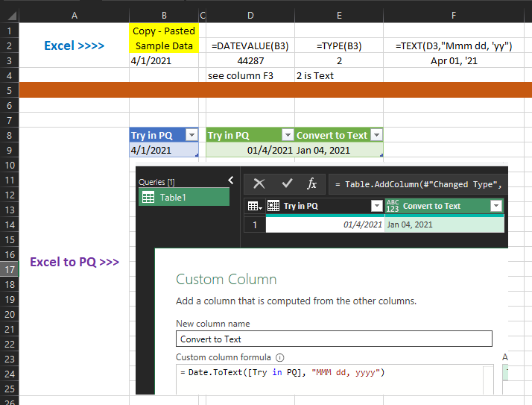This screenshot has height=405, width=532.
Task: Click the info icon beside Custom column formula
Action: coord(280,357)
